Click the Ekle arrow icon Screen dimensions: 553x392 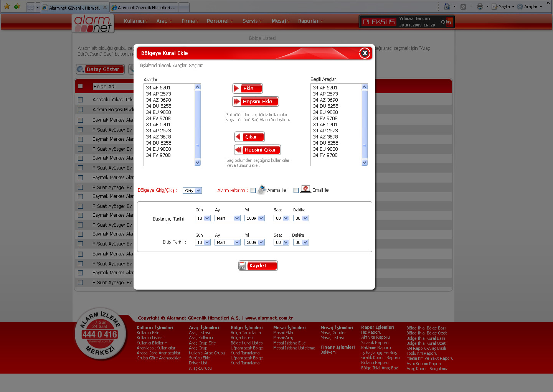tap(236, 89)
